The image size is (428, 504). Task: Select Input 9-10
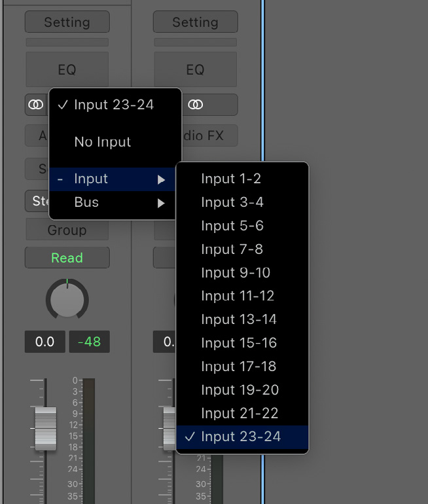(242, 272)
